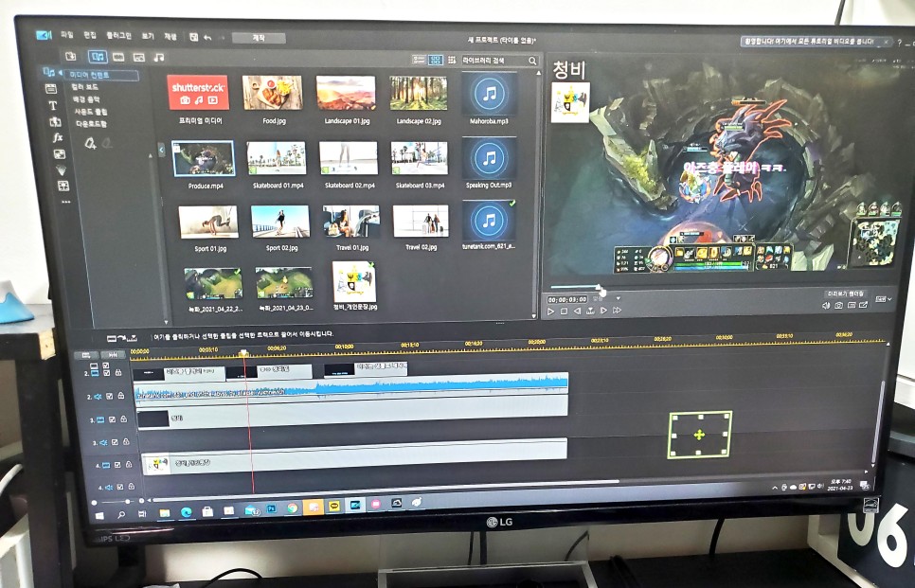This screenshot has height=588, width=915.
Task: Open the 플러그인 (Plugin) menu
Action: [x=119, y=36]
